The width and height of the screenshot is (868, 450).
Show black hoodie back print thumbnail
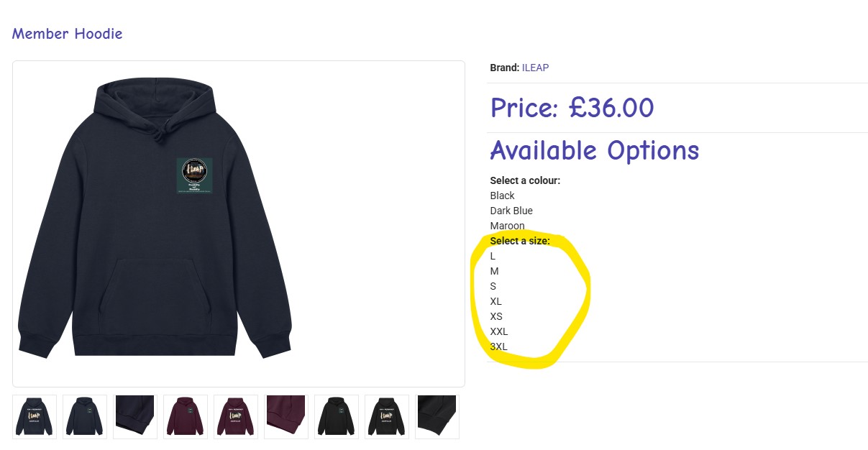[387, 416]
